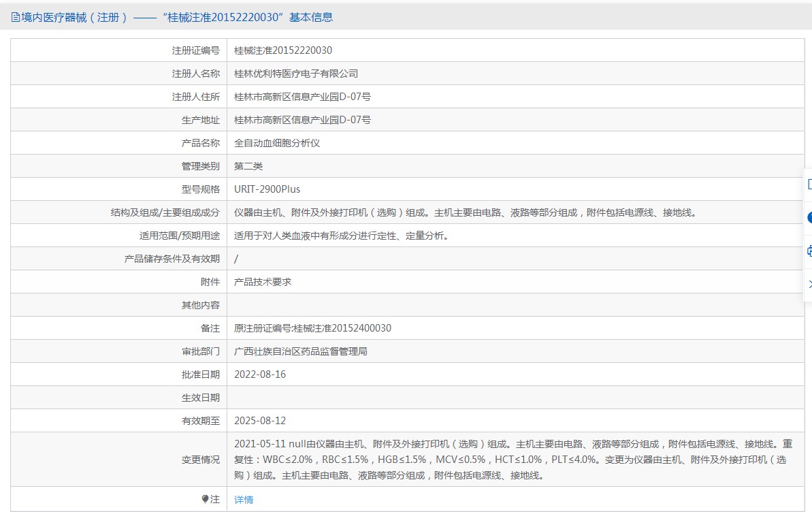812x512 pixels.
Task: Select the 备注 label
Action: click(x=210, y=328)
